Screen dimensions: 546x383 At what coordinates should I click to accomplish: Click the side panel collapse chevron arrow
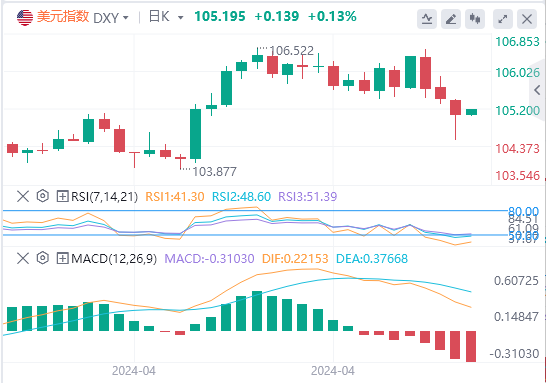(537, 91)
